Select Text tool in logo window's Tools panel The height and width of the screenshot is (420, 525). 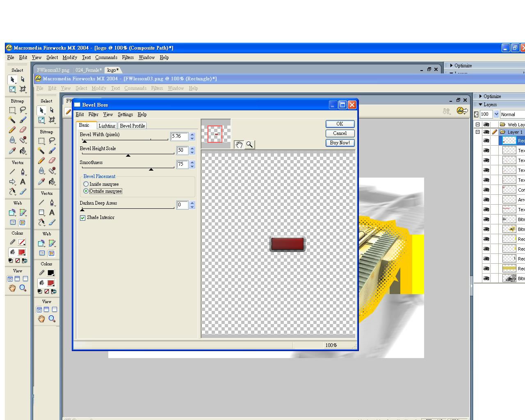(x=23, y=182)
